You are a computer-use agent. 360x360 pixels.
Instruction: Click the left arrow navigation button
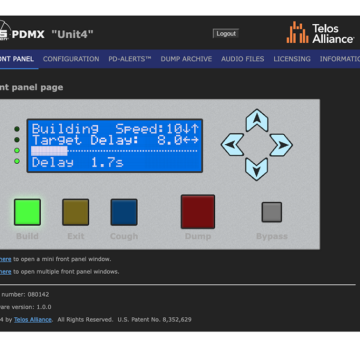click(232, 145)
